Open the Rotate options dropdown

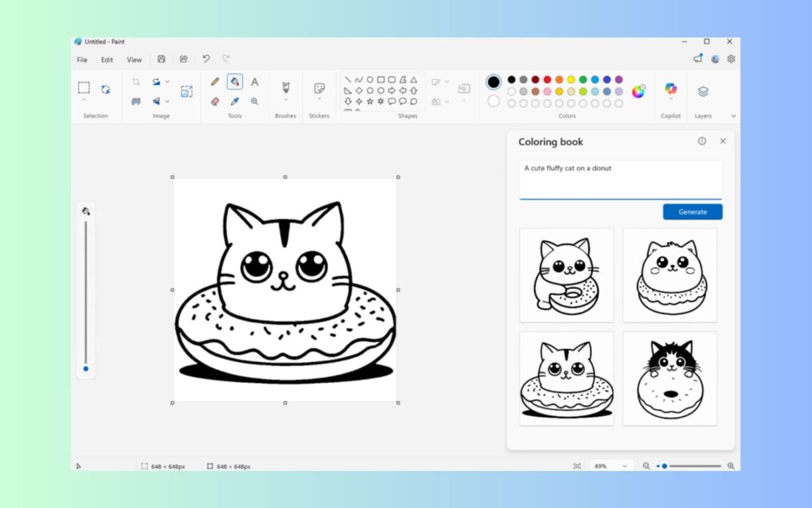point(167,81)
